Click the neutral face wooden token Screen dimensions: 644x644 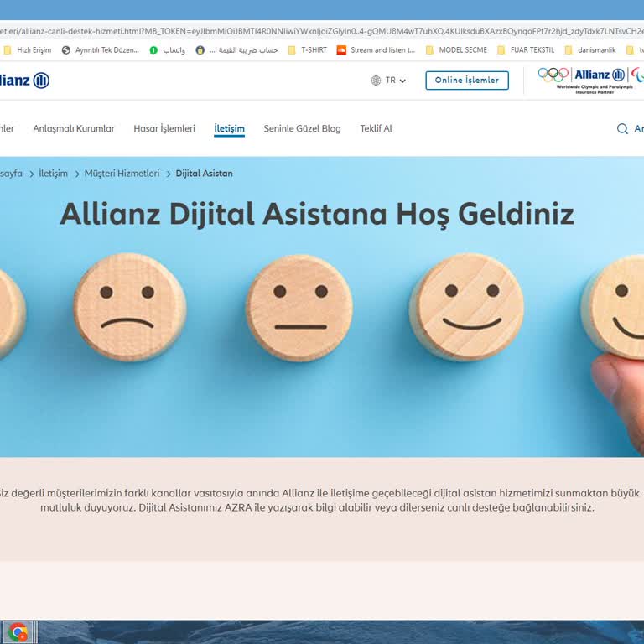pos(299,308)
